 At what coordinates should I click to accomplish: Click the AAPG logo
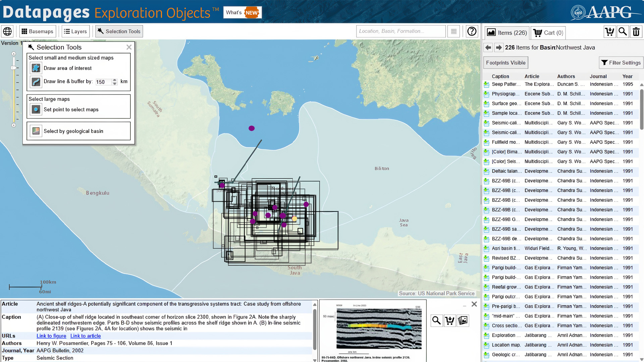click(606, 12)
